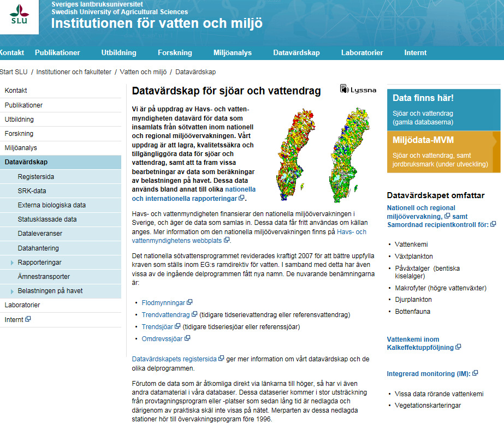Open Internt in top navigation bar
The image size is (504, 423).
(416, 53)
